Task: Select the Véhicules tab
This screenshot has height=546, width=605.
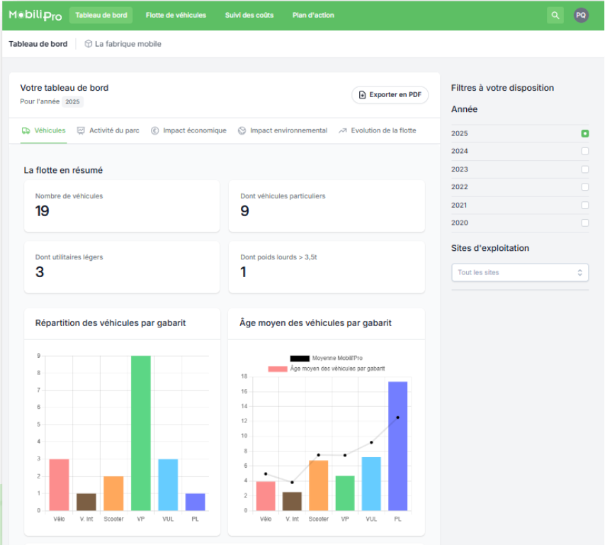Action: 44,131
